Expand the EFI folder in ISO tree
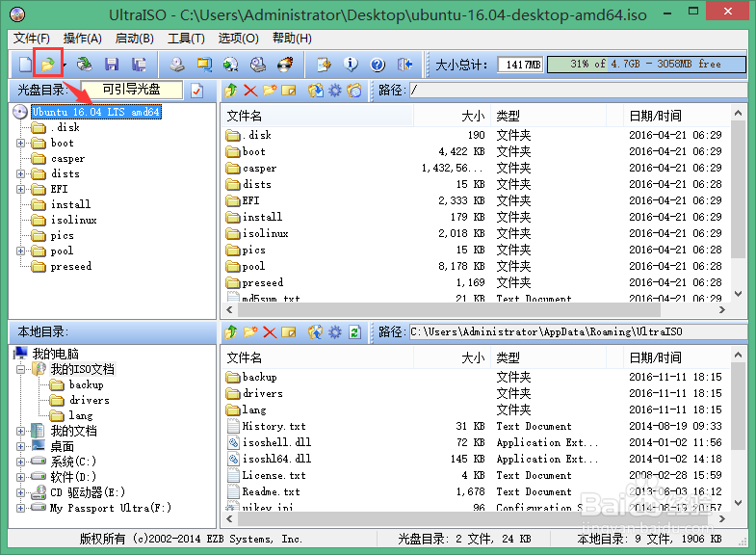The image size is (756, 555). tap(20, 190)
